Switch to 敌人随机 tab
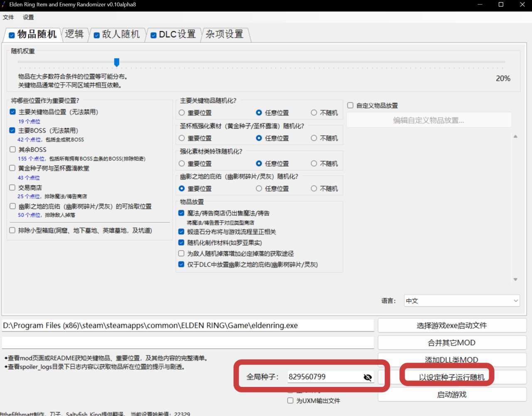Image resolution: width=532 pixels, height=416 pixels. (117, 34)
